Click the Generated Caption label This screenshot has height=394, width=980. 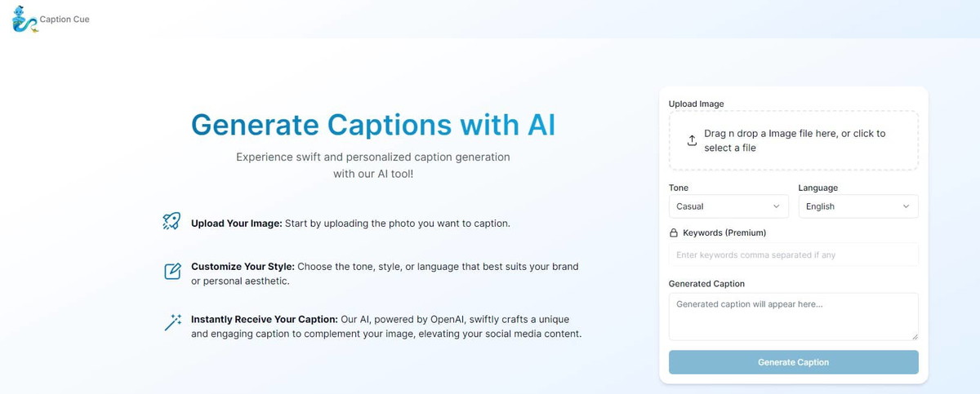(706, 284)
